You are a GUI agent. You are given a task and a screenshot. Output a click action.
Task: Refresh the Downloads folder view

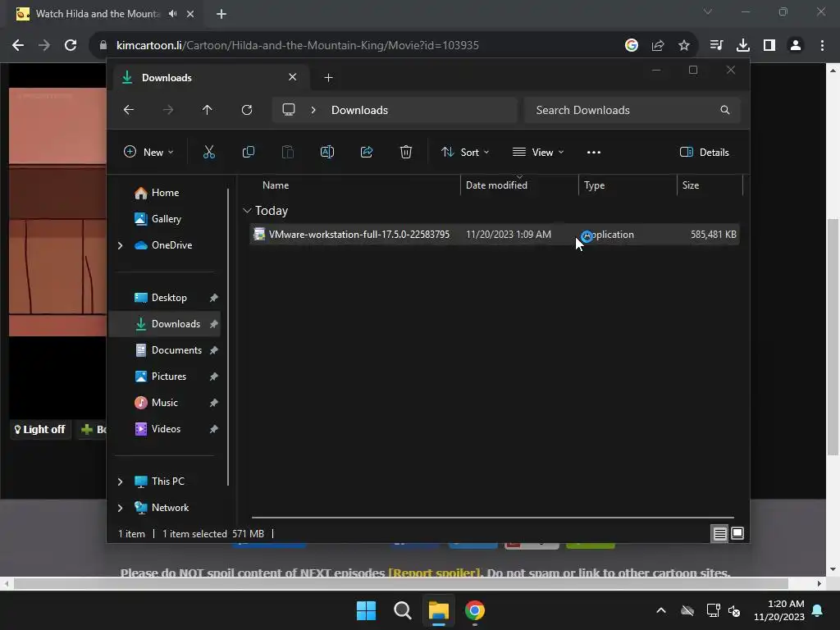tap(246, 110)
